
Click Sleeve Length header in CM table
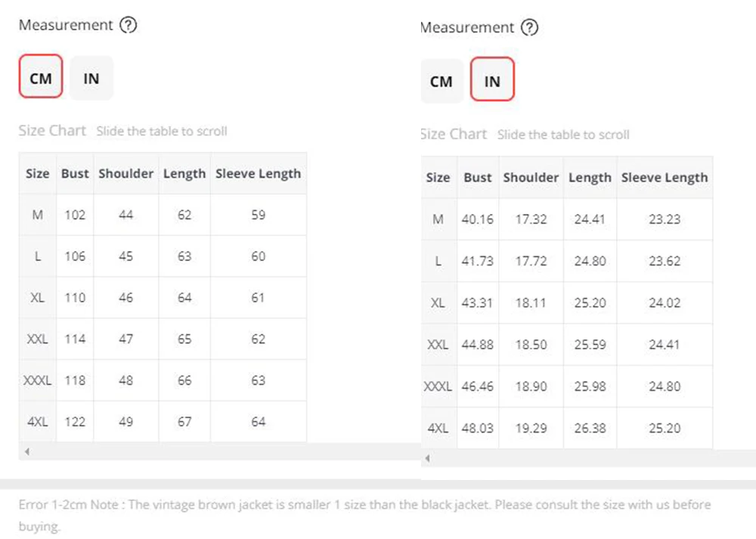click(x=259, y=174)
